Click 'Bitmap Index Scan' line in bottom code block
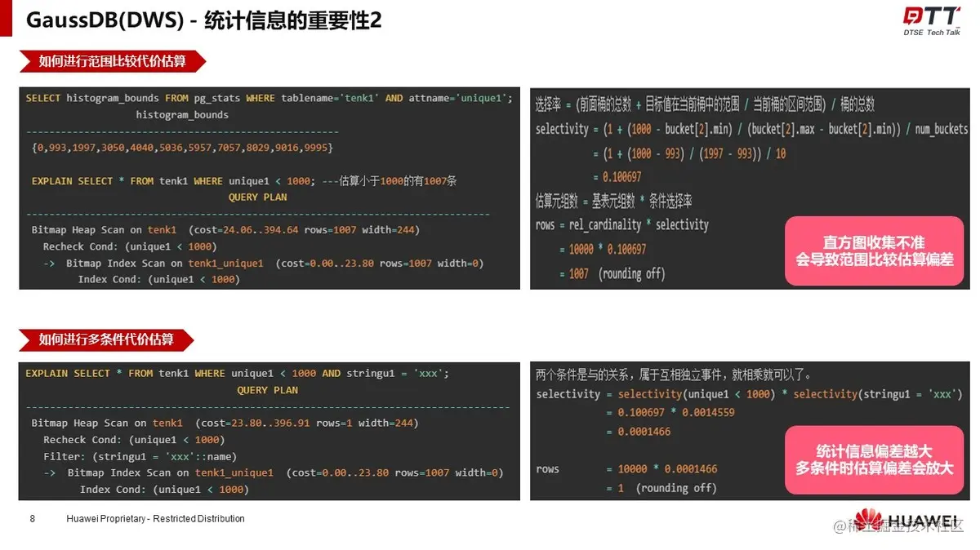Screen dimensions: 980x550 [x=273, y=472]
